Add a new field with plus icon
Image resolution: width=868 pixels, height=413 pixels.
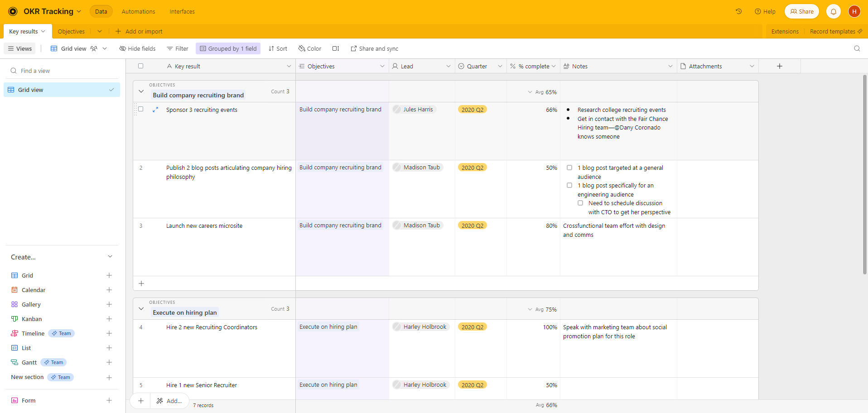click(x=779, y=66)
